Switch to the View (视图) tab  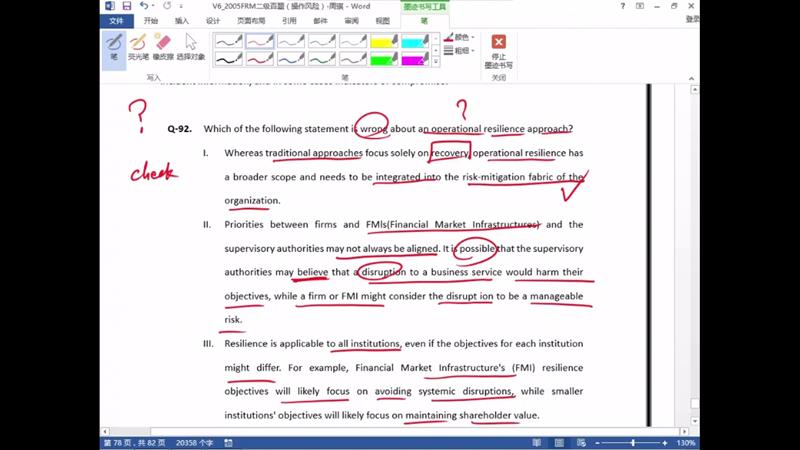(x=383, y=21)
